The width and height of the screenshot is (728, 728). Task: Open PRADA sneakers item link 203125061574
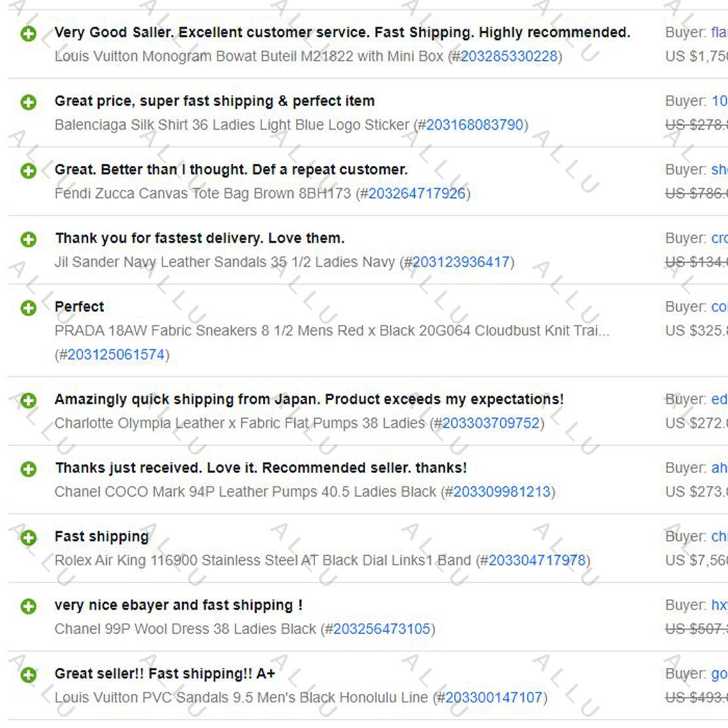(x=116, y=354)
